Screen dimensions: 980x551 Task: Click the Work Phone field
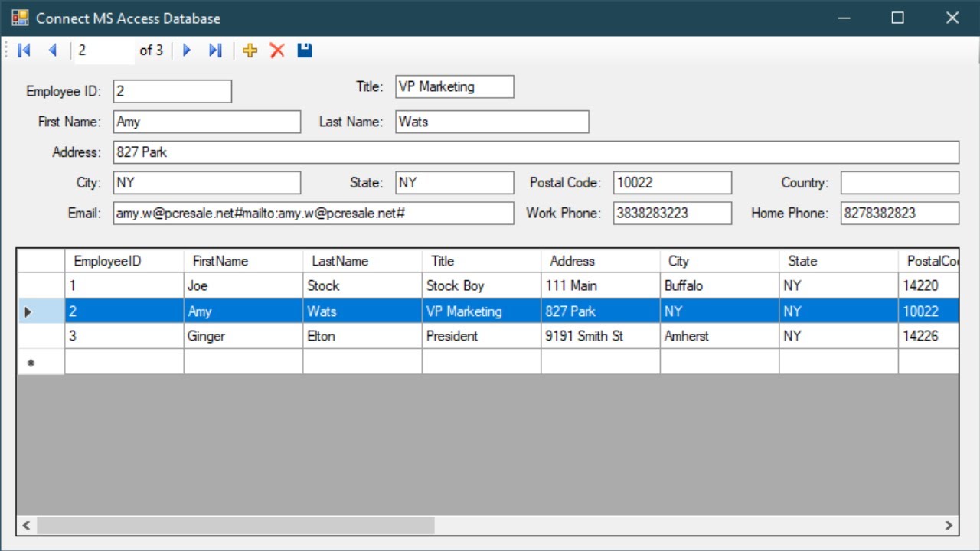(x=672, y=214)
